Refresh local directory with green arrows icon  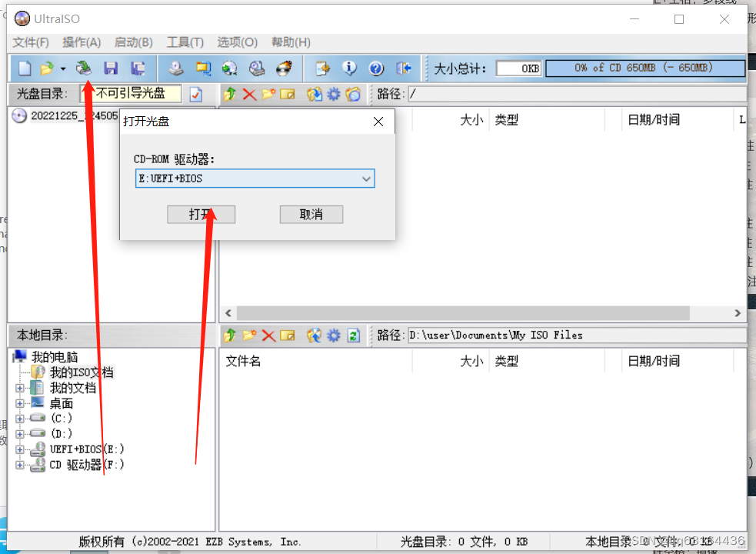click(x=354, y=335)
